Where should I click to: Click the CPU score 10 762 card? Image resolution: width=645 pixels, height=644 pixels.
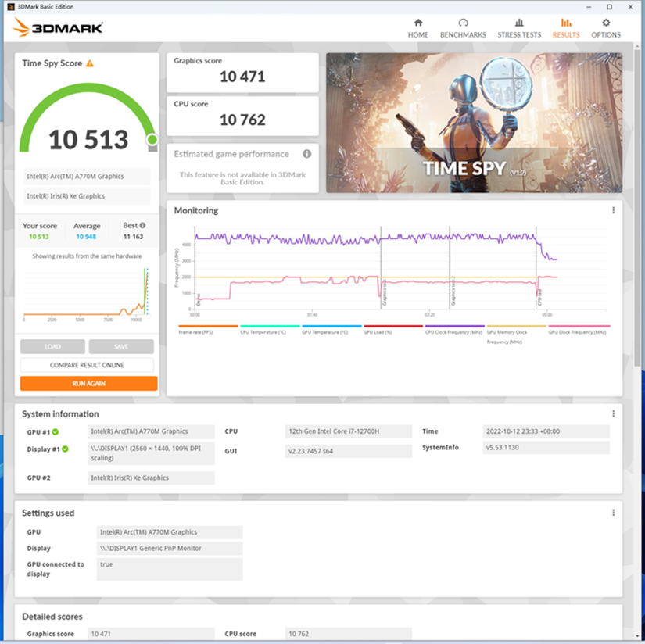(x=242, y=116)
